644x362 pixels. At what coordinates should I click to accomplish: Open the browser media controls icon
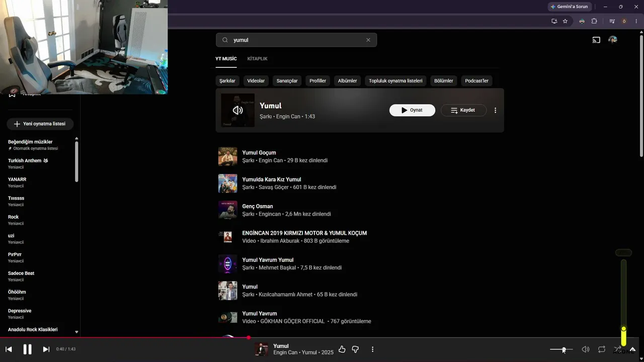click(x=612, y=21)
